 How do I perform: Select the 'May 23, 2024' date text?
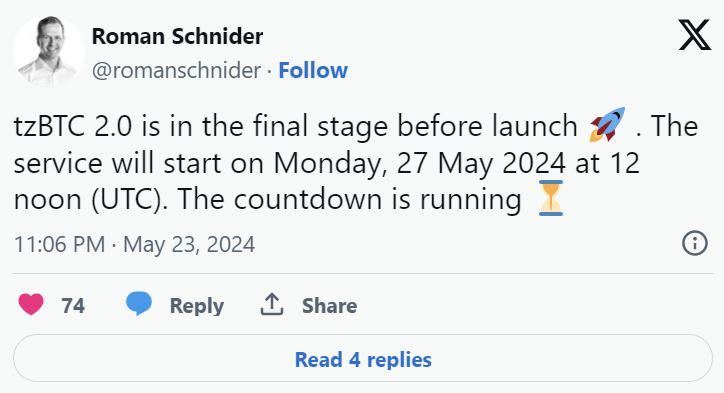pyautogui.click(x=189, y=244)
